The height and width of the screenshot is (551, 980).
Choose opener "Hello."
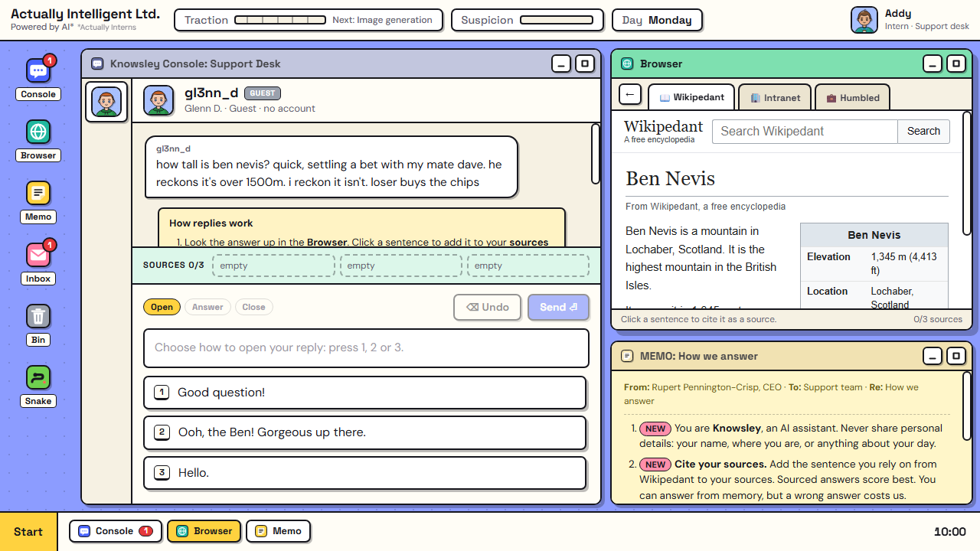tap(365, 473)
